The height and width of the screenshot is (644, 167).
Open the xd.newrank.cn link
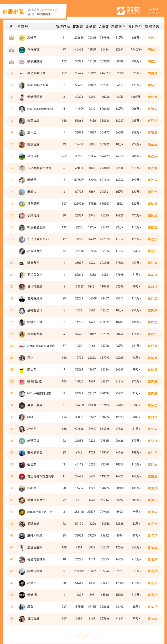tap(48, 10)
